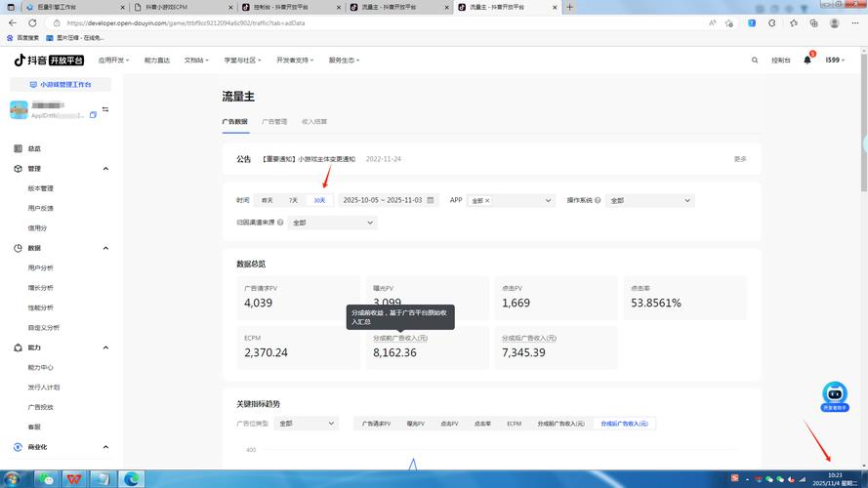Click 更多 link in announcement bar
This screenshot has height=488, width=868.
[740, 159]
